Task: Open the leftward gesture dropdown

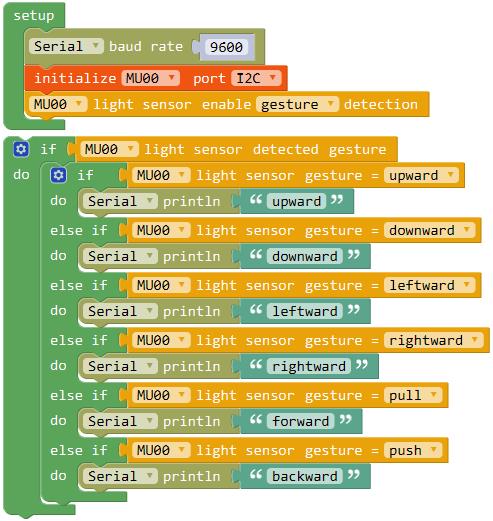Action: point(429,285)
